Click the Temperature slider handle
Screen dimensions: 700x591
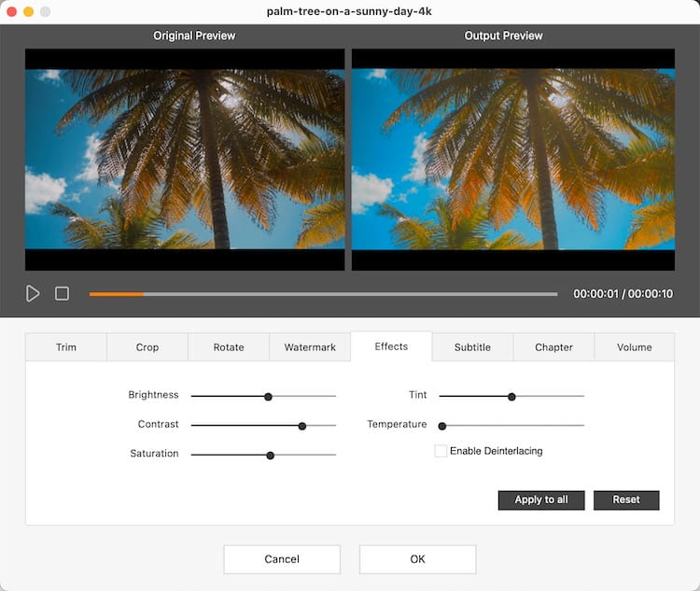tap(442, 426)
